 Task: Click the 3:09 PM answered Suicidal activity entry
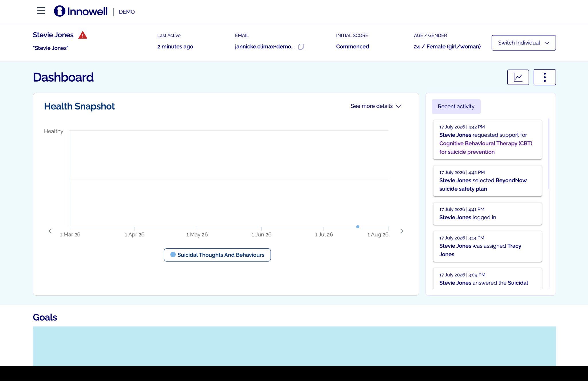pos(487,278)
